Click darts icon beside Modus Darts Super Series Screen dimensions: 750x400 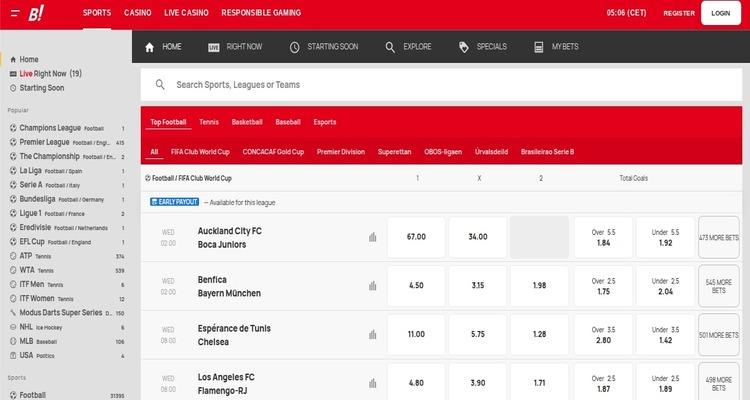pos(13,312)
